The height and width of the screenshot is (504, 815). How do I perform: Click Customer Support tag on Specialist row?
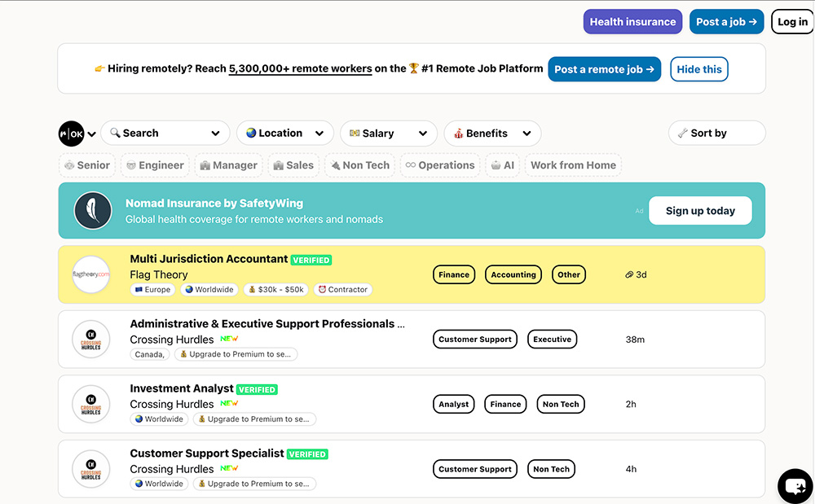pyautogui.click(x=475, y=469)
